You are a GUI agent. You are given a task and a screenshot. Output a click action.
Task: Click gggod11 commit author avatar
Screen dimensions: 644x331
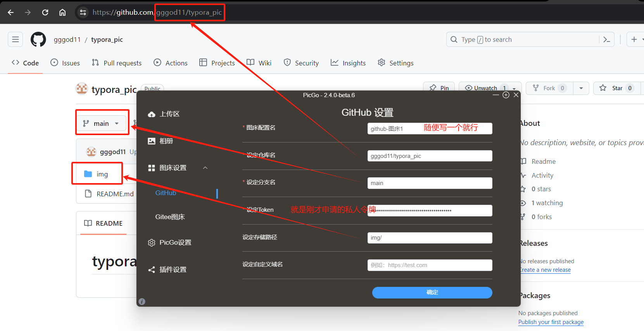tap(91, 152)
